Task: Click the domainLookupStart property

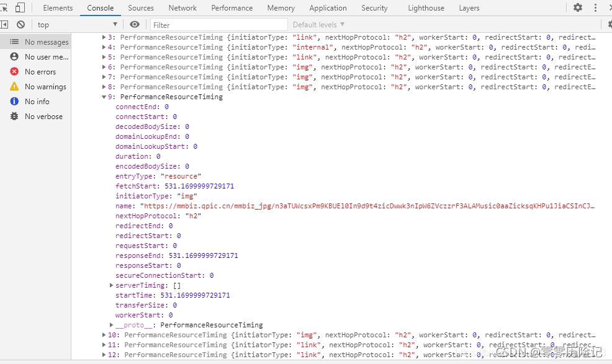Action: point(150,146)
